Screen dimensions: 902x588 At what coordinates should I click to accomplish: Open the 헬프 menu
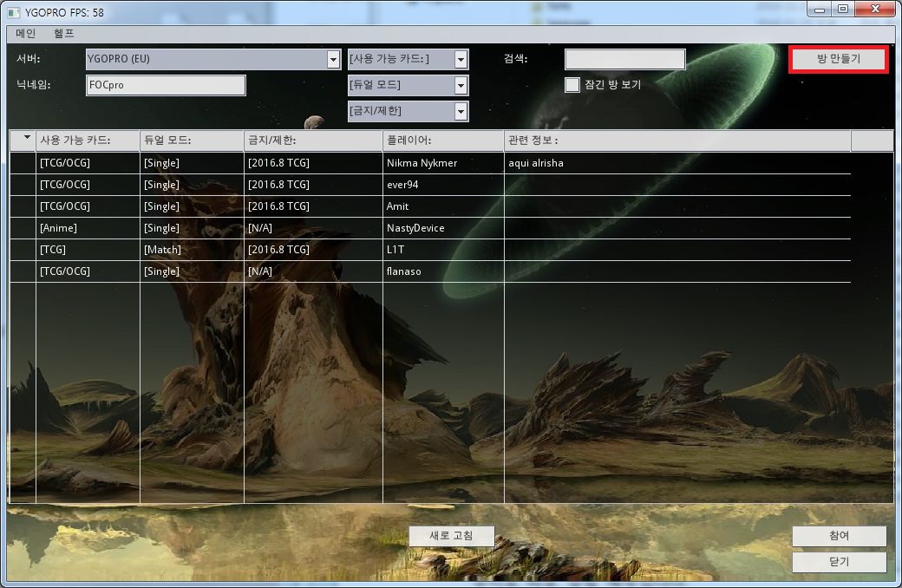63,33
